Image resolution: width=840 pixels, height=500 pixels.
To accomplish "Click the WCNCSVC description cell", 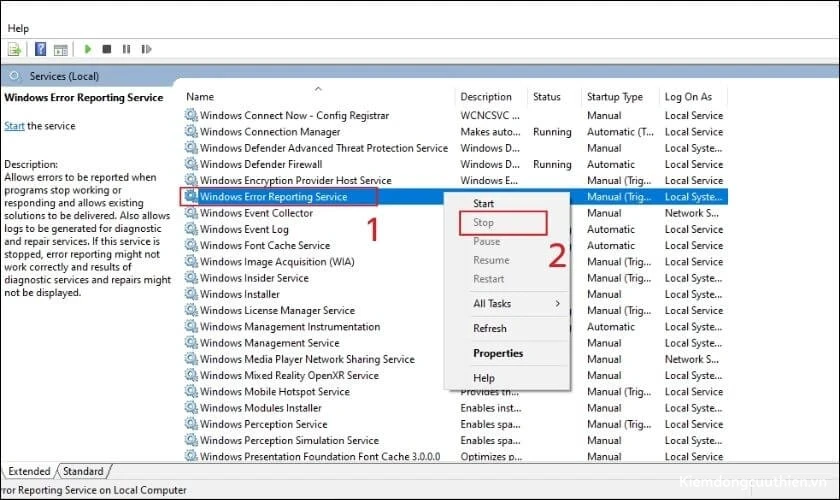I will pos(490,115).
